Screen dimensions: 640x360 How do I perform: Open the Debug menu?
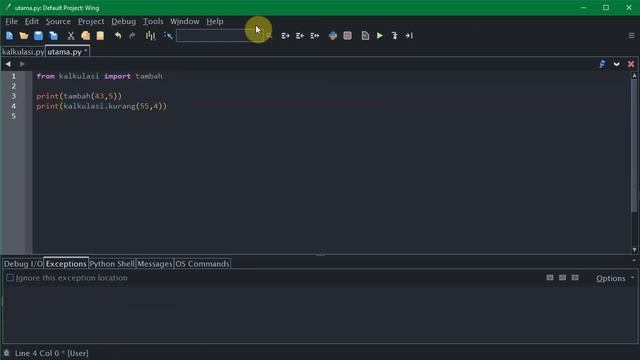[x=123, y=21]
